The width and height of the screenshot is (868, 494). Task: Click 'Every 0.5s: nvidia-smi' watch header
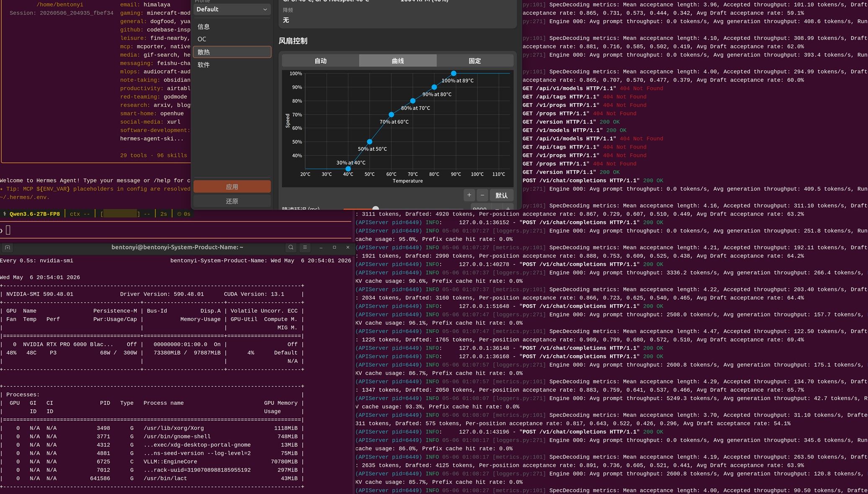pyautogui.click(x=36, y=261)
